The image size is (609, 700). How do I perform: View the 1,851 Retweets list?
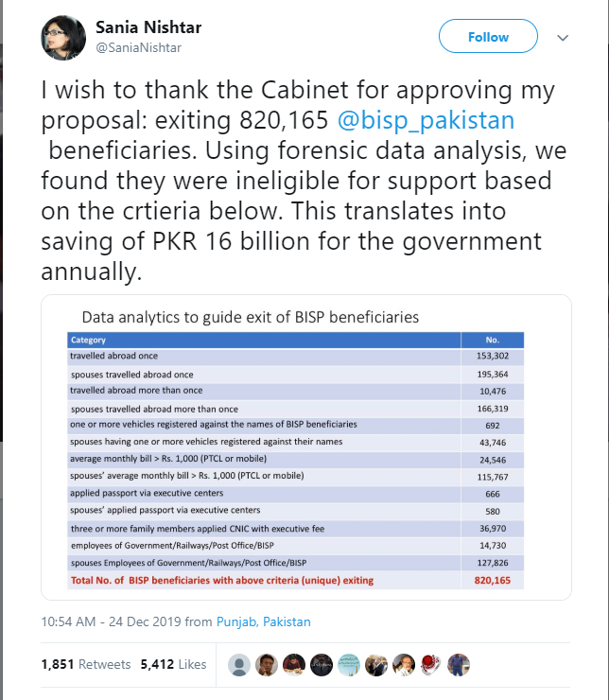point(86,665)
